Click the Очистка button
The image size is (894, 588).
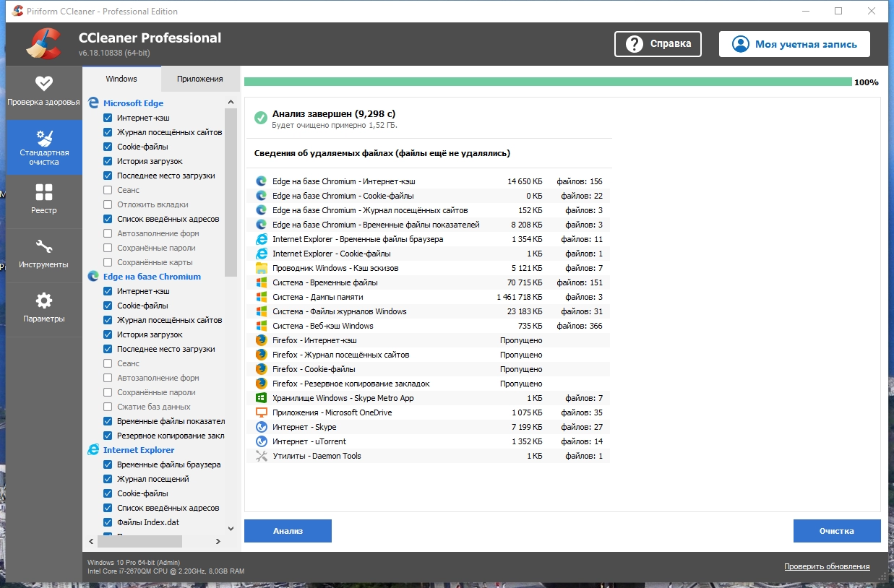tap(837, 531)
